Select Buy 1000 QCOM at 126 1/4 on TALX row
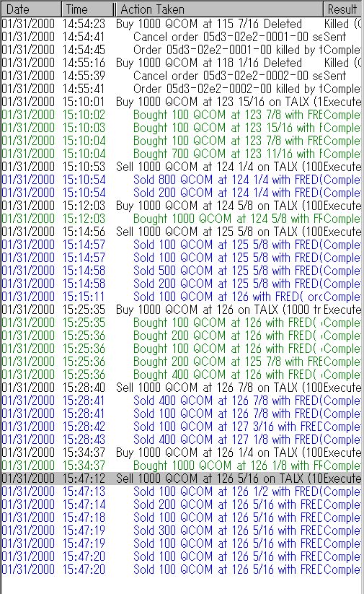The image size is (364, 594). coord(182,453)
